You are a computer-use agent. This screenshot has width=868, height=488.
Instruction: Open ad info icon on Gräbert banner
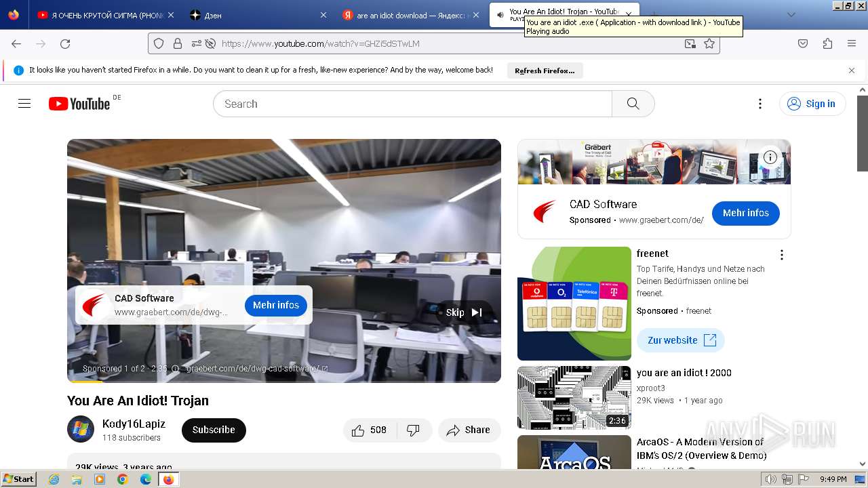click(x=770, y=157)
